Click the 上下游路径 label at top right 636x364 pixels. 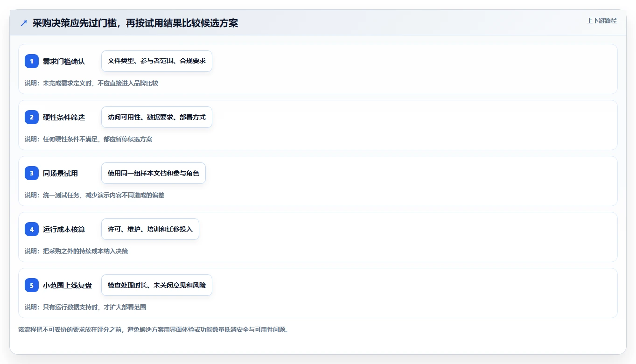(601, 21)
